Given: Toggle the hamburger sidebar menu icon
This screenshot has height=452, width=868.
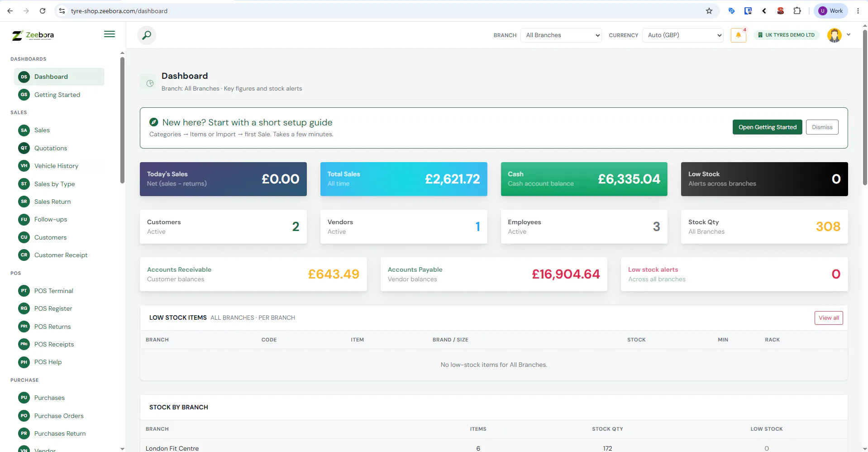Looking at the screenshot, I should [x=110, y=34].
